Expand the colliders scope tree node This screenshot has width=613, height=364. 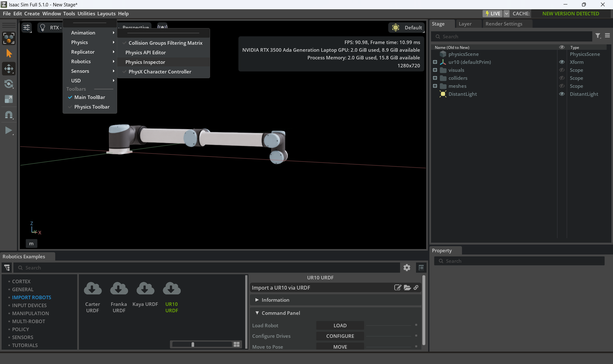[435, 78]
